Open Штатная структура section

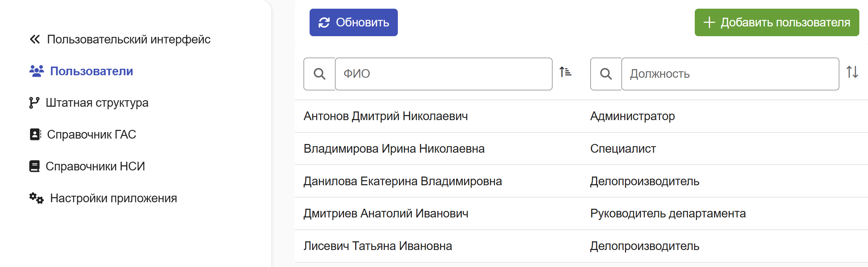(x=97, y=103)
